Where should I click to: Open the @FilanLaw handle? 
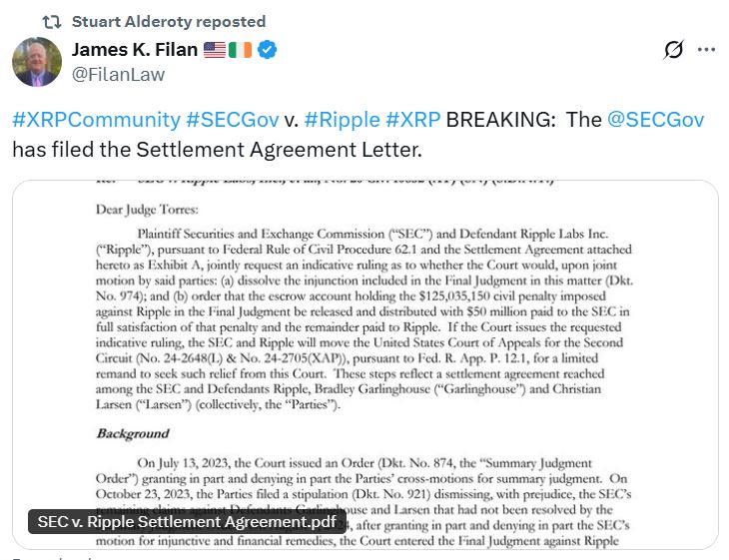click(118, 74)
